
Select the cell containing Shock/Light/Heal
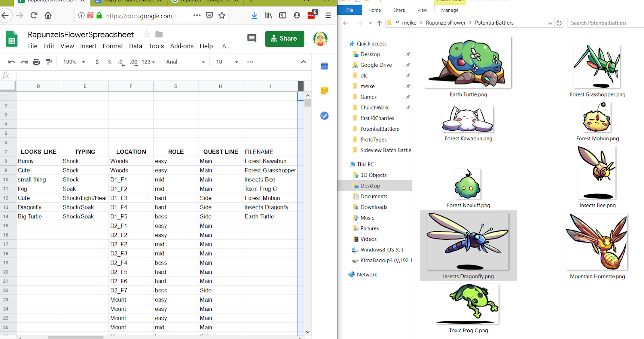coord(85,198)
